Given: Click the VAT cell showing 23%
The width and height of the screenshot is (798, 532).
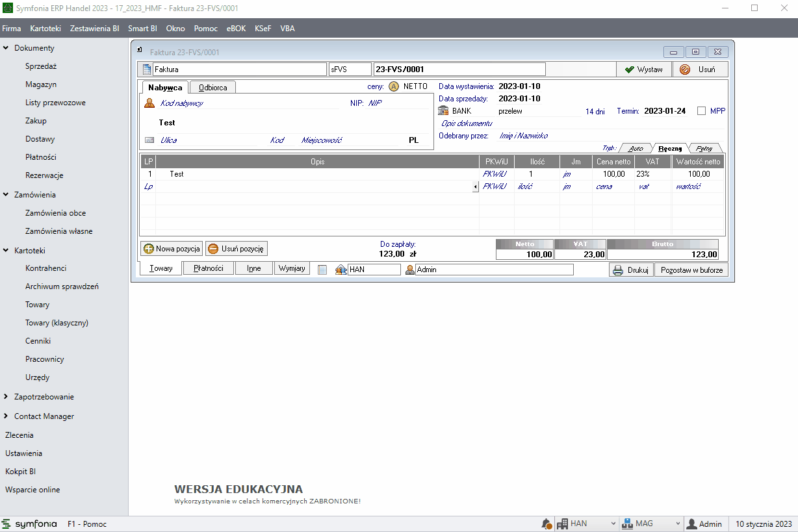Looking at the screenshot, I should tap(653, 174).
